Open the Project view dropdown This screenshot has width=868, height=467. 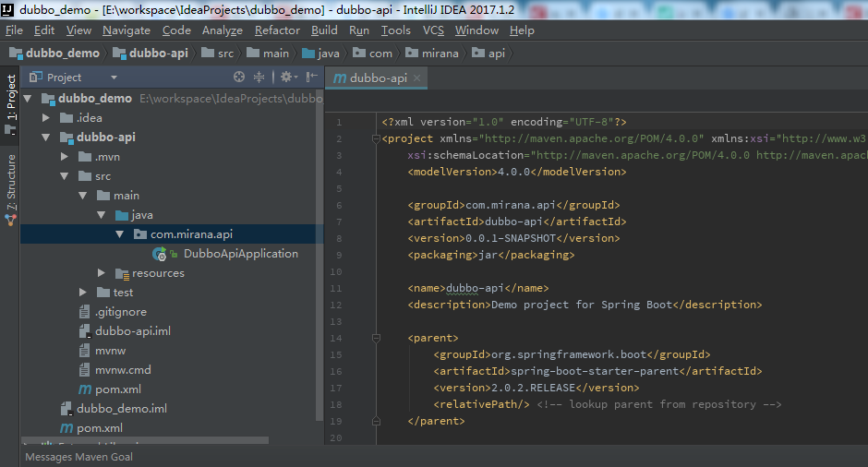pyautogui.click(x=114, y=78)
